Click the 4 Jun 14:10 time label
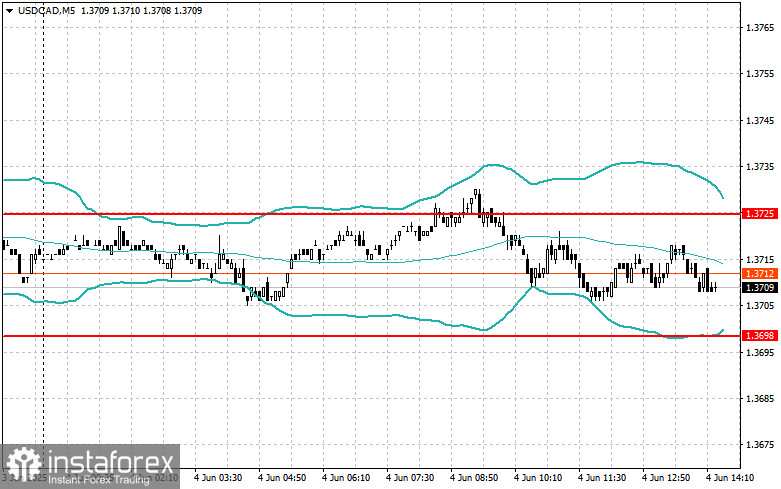The height and width of the screenshot is (489, 781). click(x=730, y=478)
